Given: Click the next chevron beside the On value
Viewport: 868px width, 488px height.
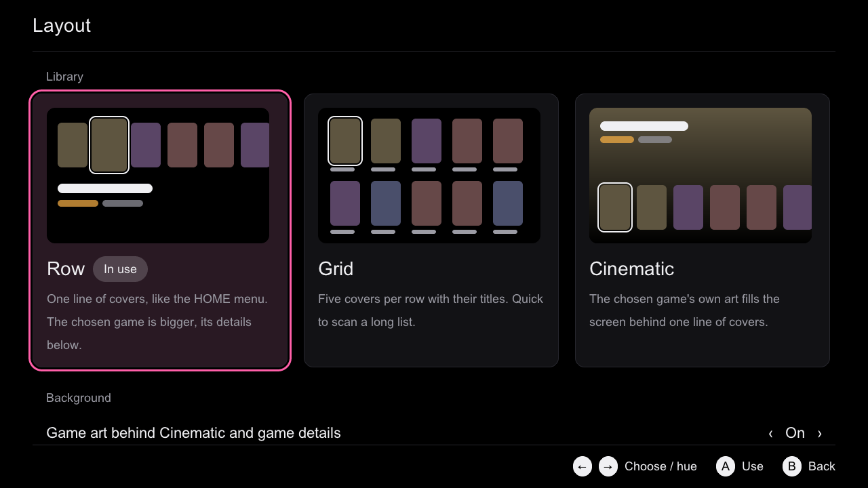Looking at the screenshot, I should 820,434.
